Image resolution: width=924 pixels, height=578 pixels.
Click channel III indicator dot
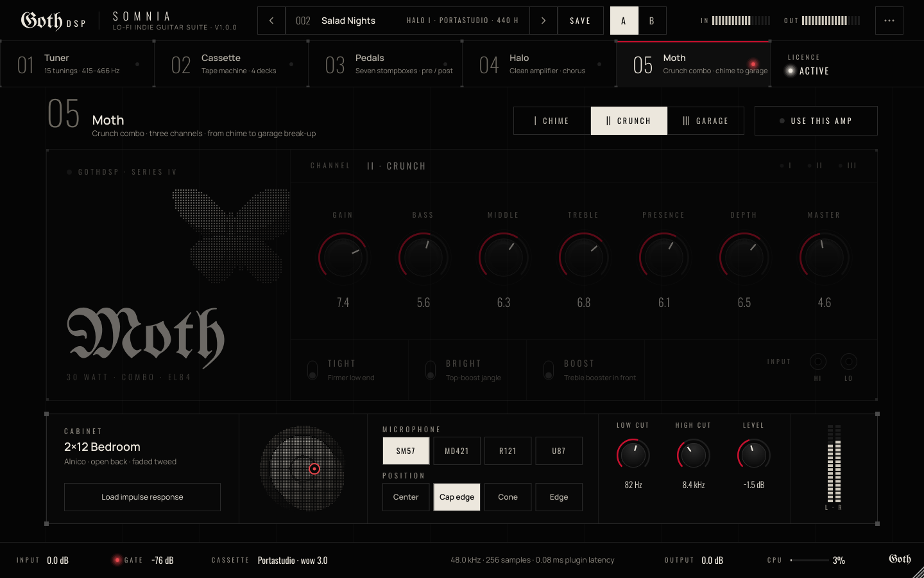point(841,166)
